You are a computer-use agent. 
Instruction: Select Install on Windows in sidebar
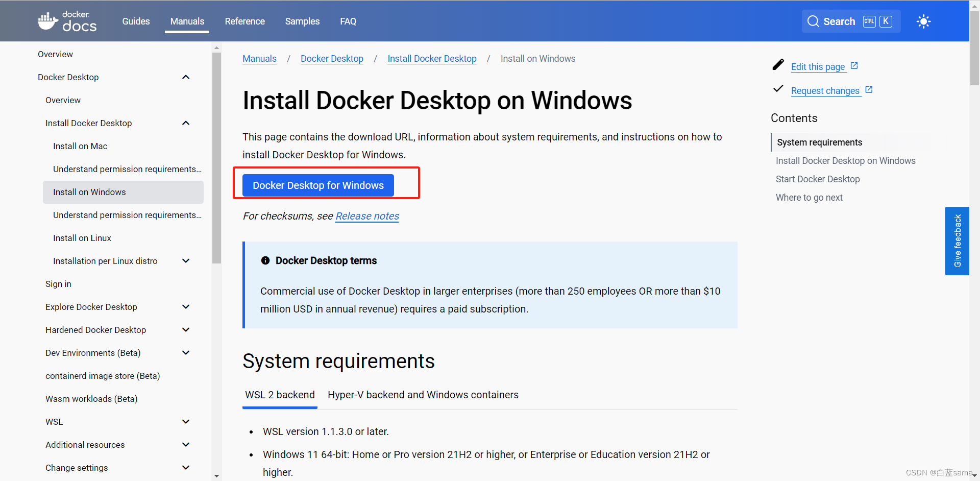coord(123,192)
